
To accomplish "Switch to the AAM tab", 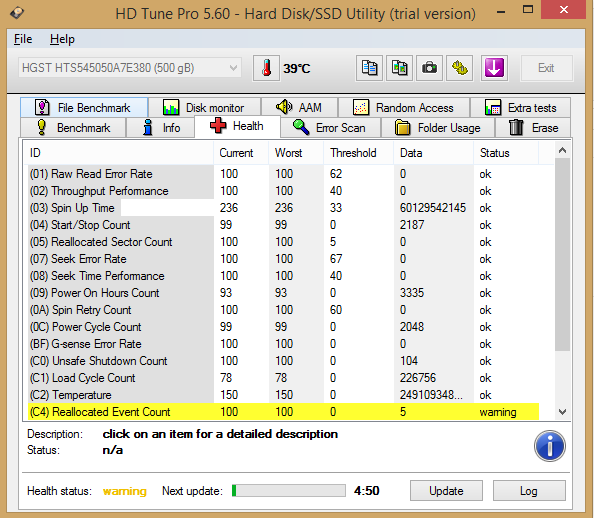I will click(x=299, y=108).
